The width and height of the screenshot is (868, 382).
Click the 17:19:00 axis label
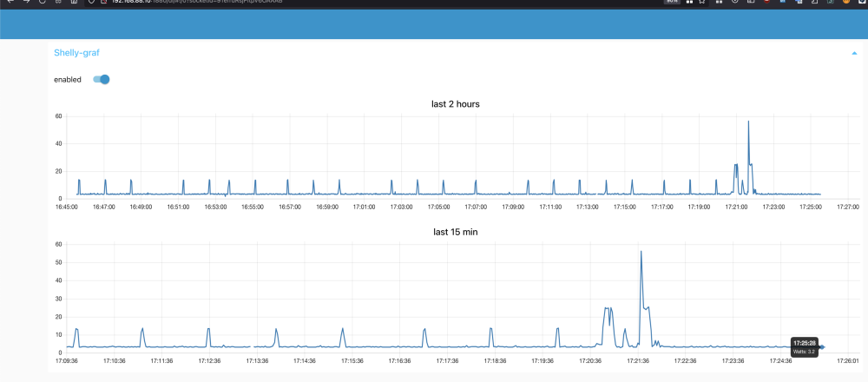tap(699, 207)
